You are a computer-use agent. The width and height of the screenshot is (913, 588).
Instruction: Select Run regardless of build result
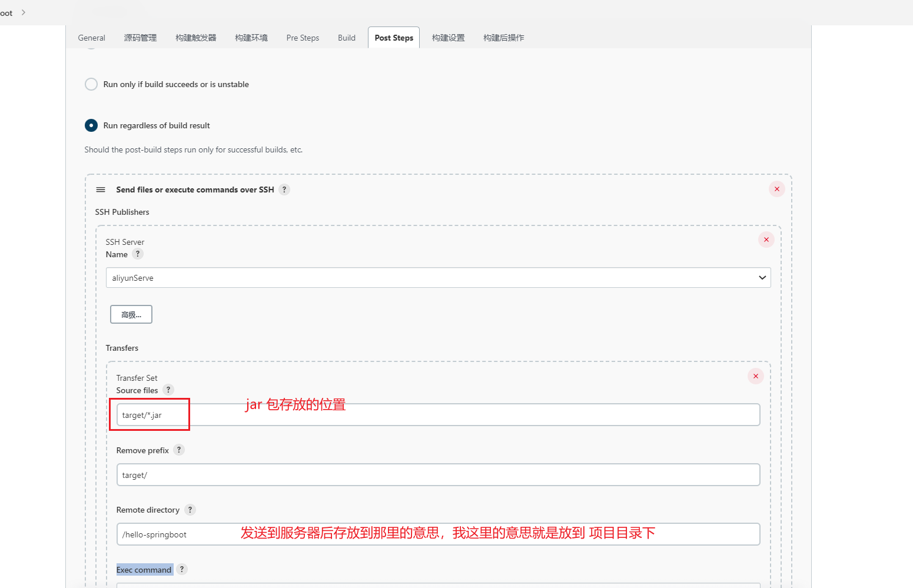click(91, 125)
